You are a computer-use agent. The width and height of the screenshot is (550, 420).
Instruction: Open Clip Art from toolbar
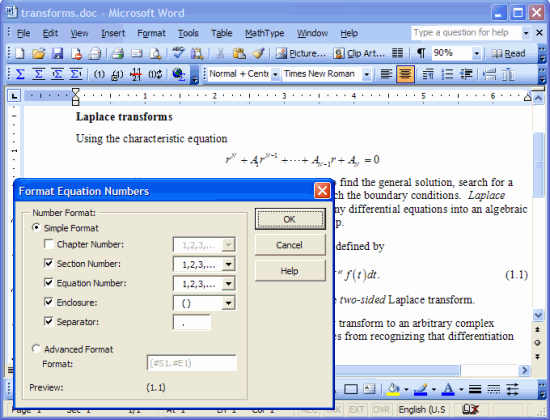click(x=358, y=54)
